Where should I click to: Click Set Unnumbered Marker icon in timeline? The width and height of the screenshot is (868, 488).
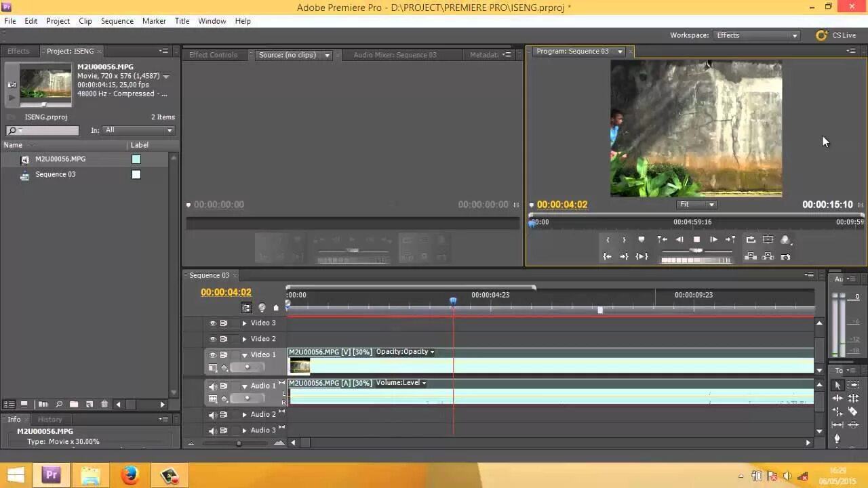276,308
